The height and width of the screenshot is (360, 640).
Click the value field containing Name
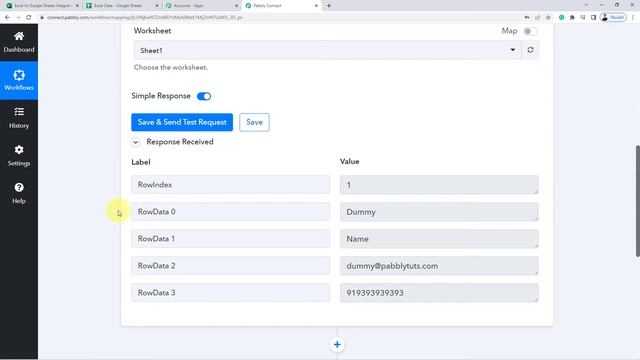coord(439,239)
